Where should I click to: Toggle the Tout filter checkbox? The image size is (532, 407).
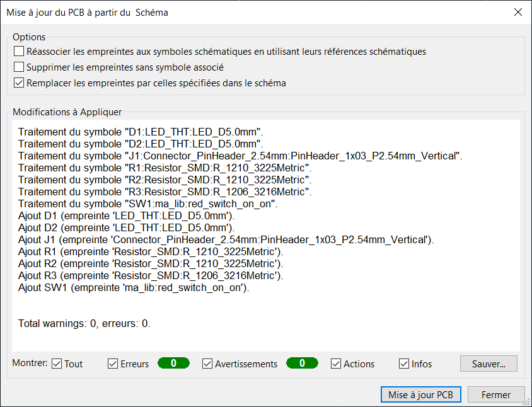[x=57, y=364]
